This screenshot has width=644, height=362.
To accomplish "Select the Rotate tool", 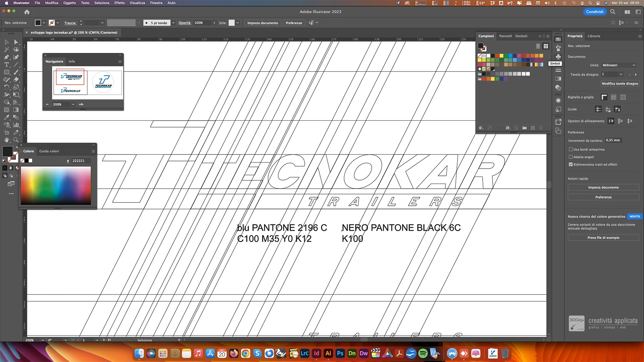I will [x=6, y=87].
